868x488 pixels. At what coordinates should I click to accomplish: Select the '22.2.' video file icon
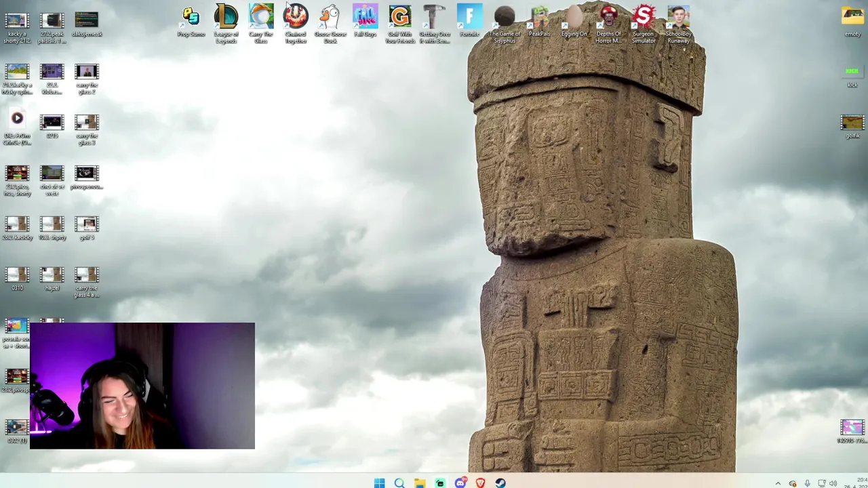[x=52, y=79]
